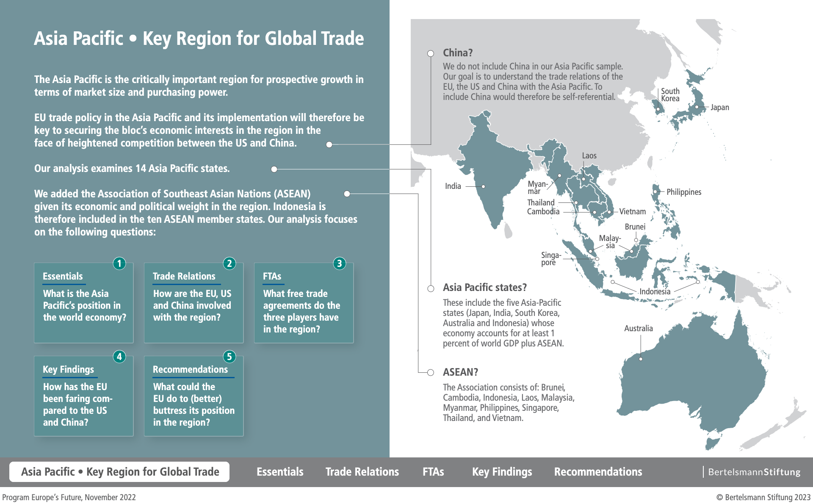Click the 'Asia Pacific states?' heading
The image size is (813, 504).
tap(485, 288)
